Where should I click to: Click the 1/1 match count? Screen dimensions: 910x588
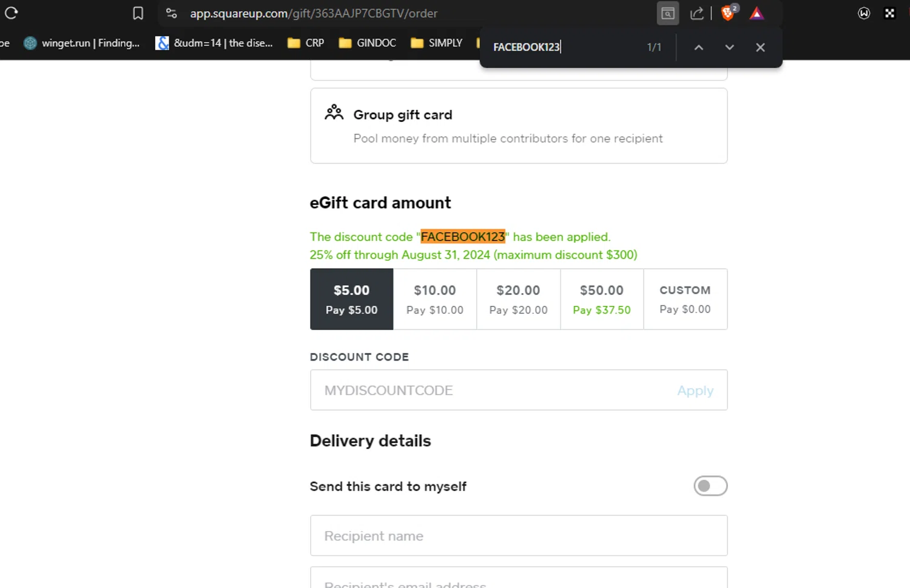pyautogui.click(x=654, y=47)
